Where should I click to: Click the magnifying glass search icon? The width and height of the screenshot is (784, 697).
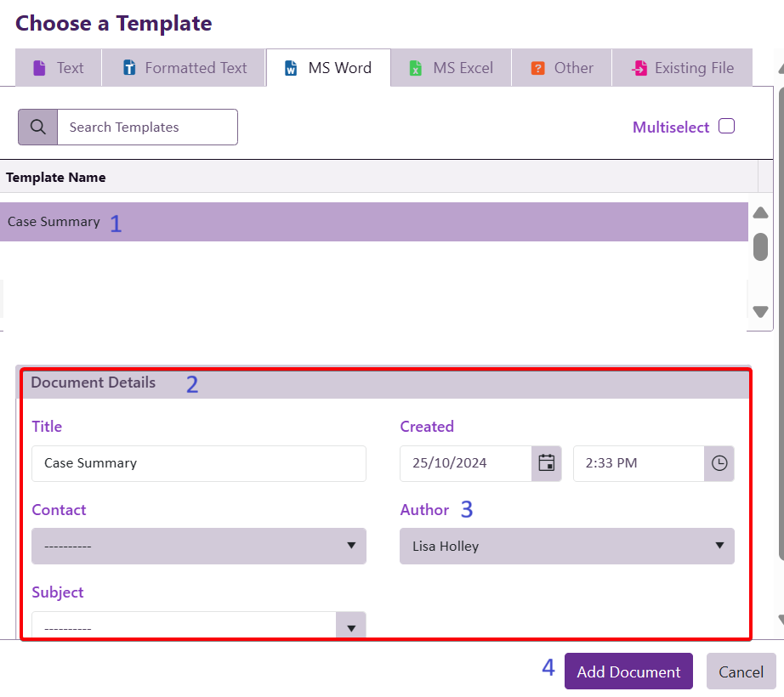point(37,127)
